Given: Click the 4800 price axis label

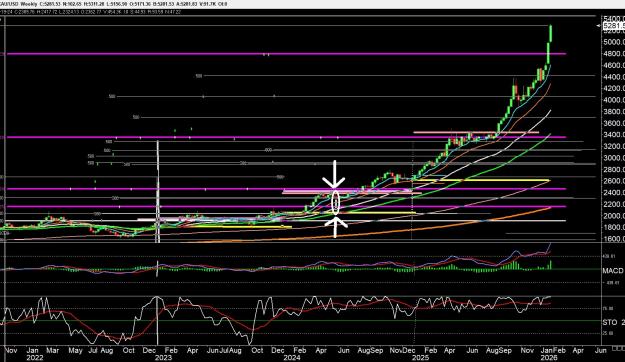Looking at the screenshot, I should [x=614, y=53].
